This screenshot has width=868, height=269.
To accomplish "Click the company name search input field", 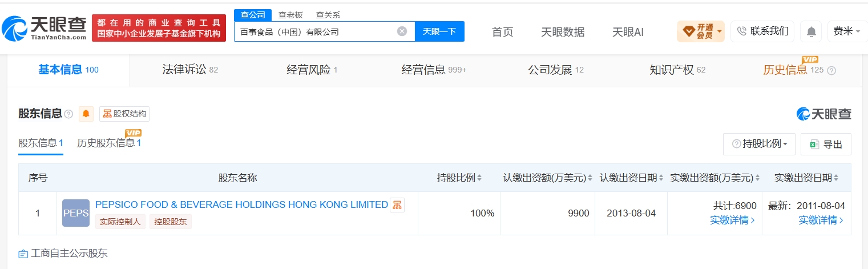I will point(315,31).
